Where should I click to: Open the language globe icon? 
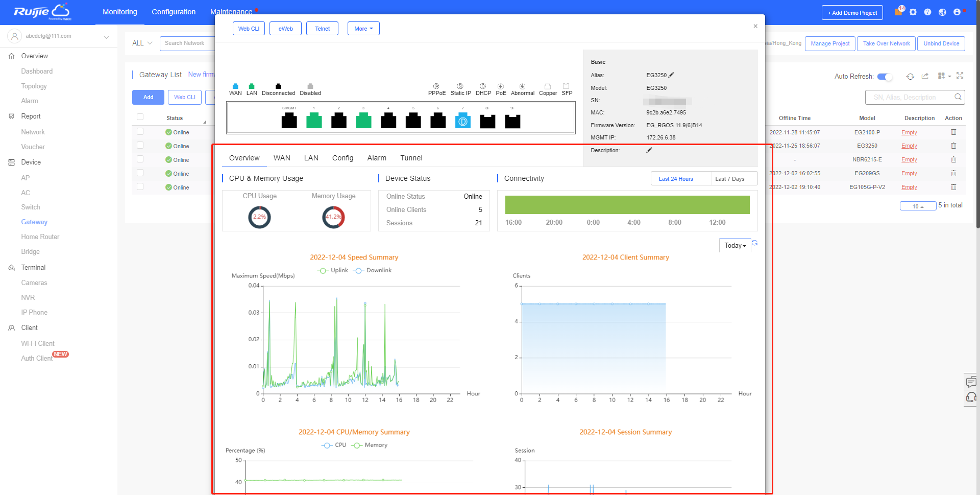(943, 12)
